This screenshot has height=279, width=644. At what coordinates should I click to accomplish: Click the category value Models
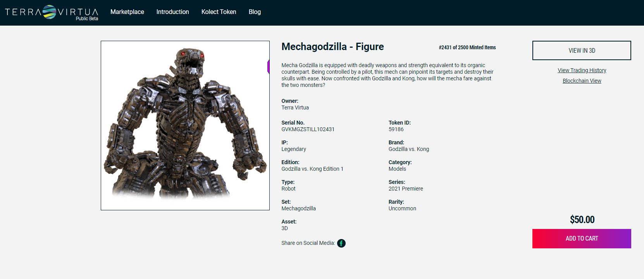pyautogui.click(x=397, y=169)
